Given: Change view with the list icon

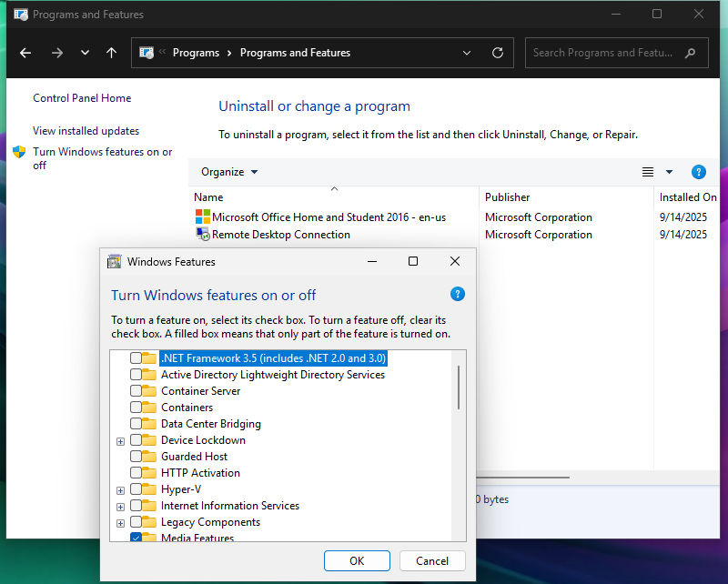Looking at the screenshot, I should [x=648, y=172].
